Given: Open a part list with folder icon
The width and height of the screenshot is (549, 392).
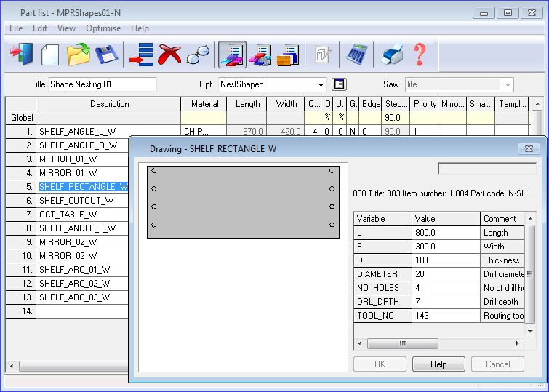Looking at the screenshot, I should (x=78, y=55).
